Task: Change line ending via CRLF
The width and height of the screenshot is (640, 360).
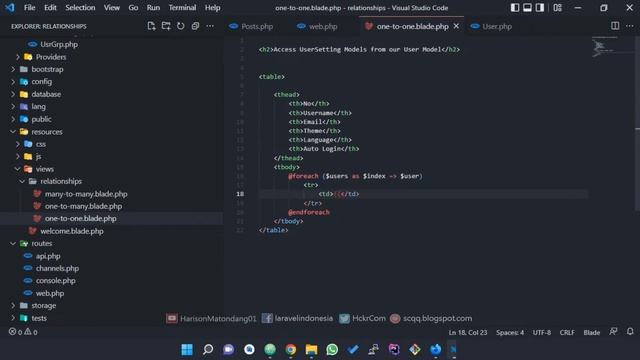Action: tap(567, 332)
